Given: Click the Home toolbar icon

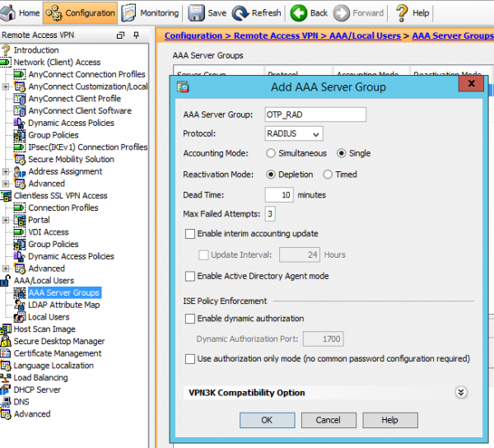Looking at the screenshot, I should (x=10, y=12).
